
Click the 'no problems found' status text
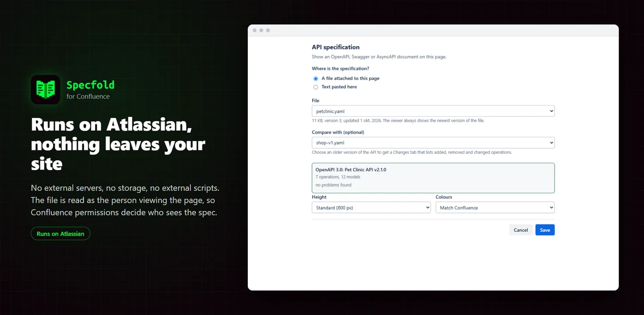[334, 185]
